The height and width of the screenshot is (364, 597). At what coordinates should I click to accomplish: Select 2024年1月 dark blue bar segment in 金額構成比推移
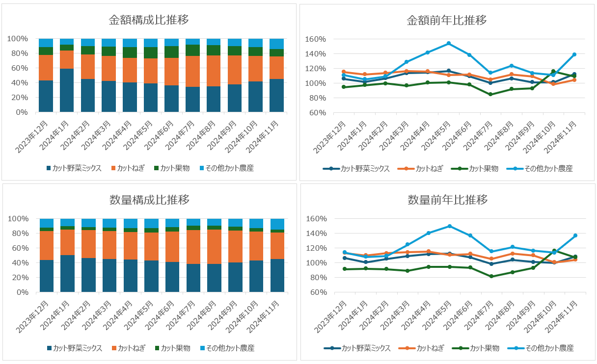click(x=67, y=90)
